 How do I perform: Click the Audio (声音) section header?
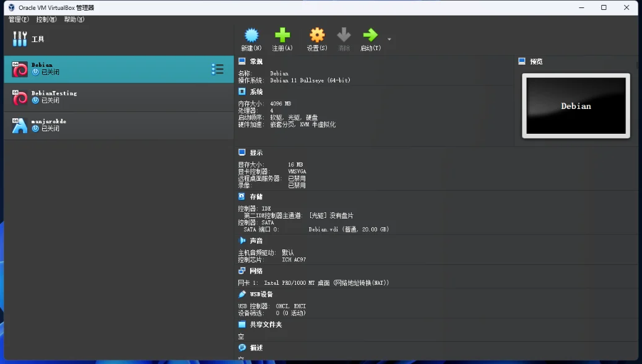tap(256, 241)
